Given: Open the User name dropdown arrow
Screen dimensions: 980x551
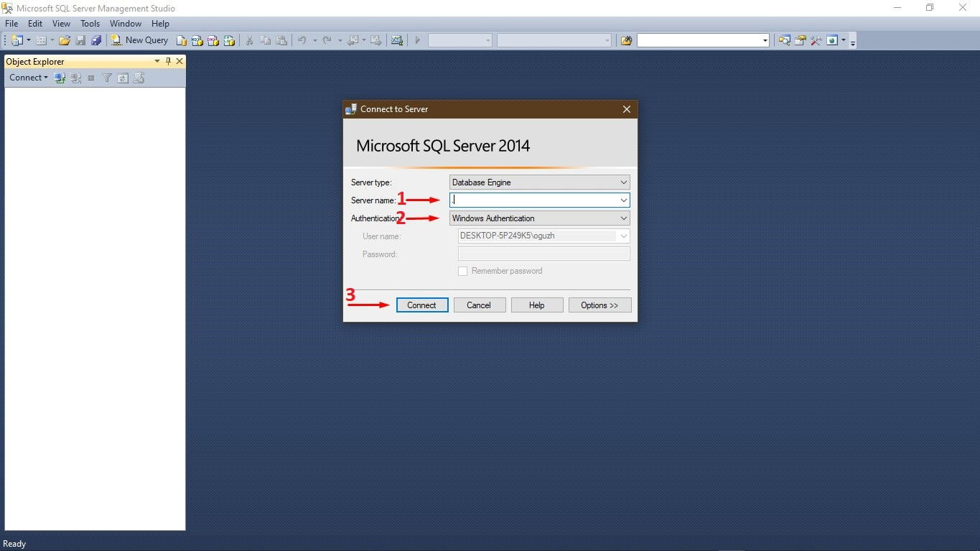Looking at the screenshot, I should (623, 236).
